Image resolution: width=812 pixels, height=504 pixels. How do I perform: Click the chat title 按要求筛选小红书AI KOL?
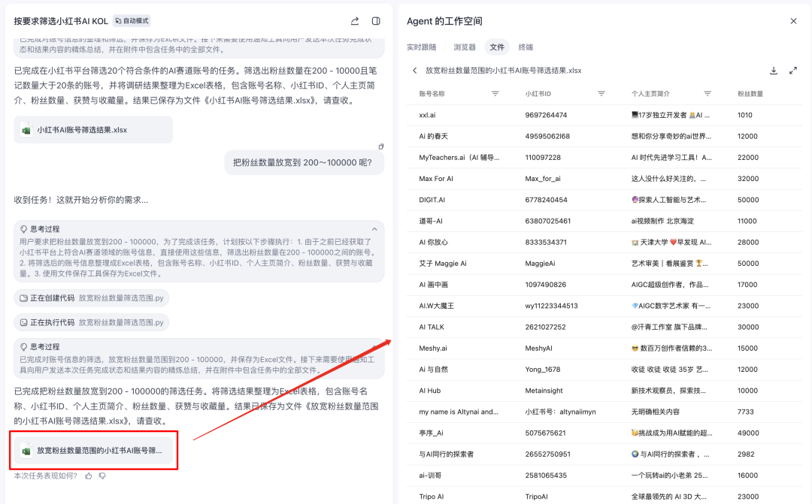(61, 21)
